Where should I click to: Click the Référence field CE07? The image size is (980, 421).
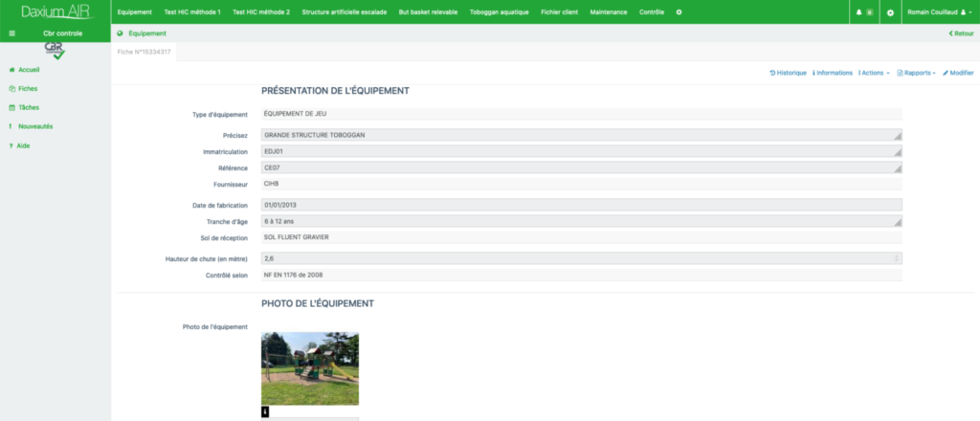581,168
